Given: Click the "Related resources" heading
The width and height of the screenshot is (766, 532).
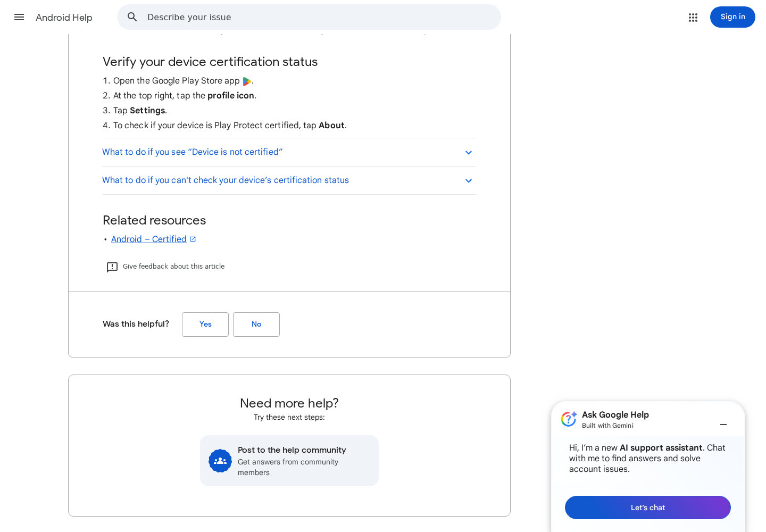Looking at the screenshot, I should [154, 220].
